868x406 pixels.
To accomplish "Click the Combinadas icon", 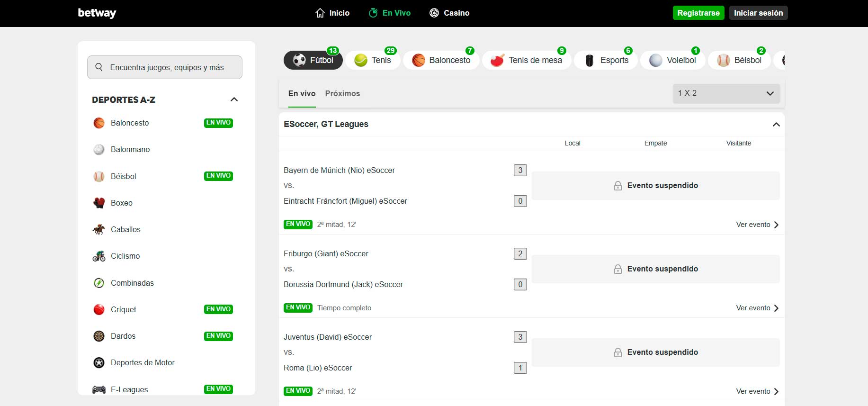I will pyautogui.click(x=99, y=283).
